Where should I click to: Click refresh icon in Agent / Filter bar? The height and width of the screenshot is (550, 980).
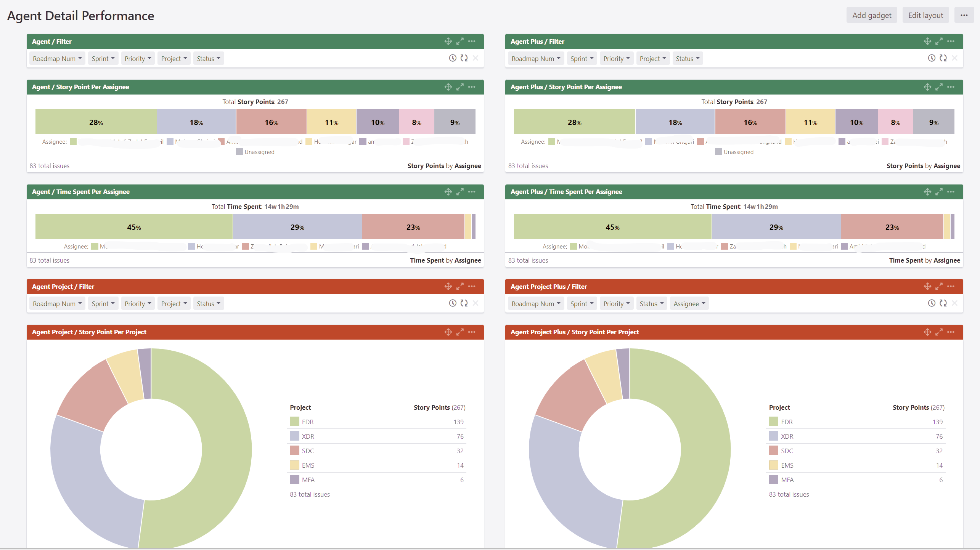tap(464, 58)
